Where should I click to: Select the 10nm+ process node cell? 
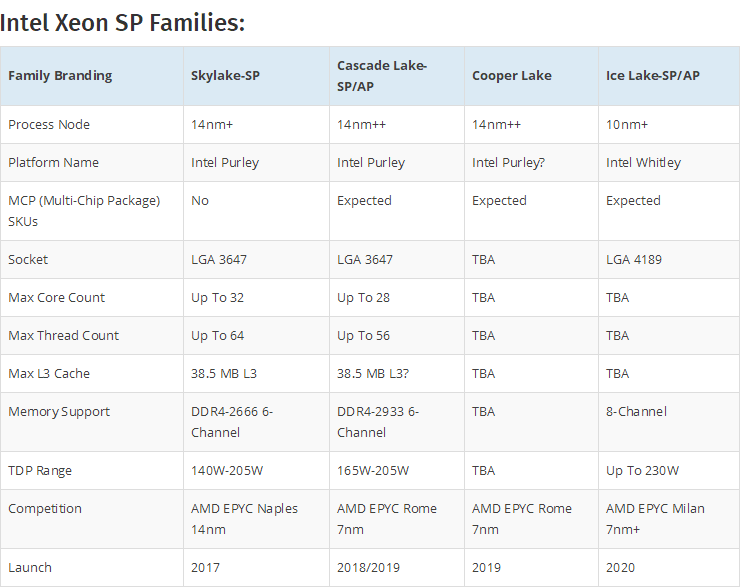pyautogui.click(x=627, y=125)
